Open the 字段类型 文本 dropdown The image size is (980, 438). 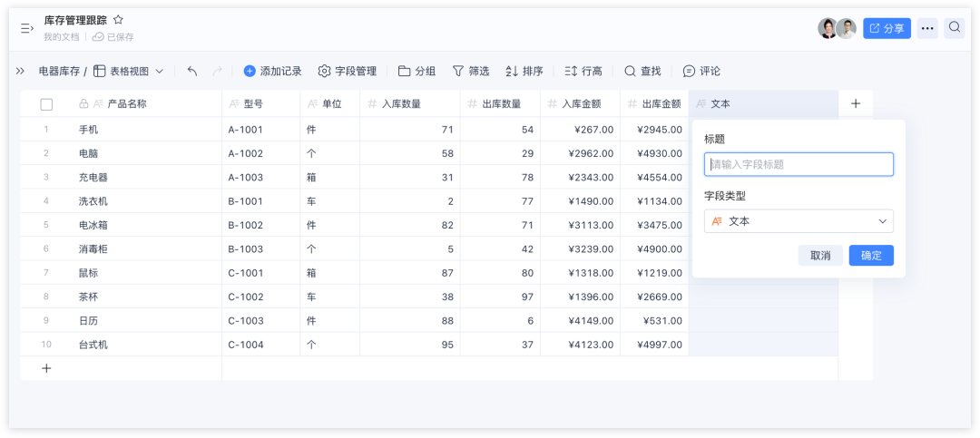[x=799, y=221]
